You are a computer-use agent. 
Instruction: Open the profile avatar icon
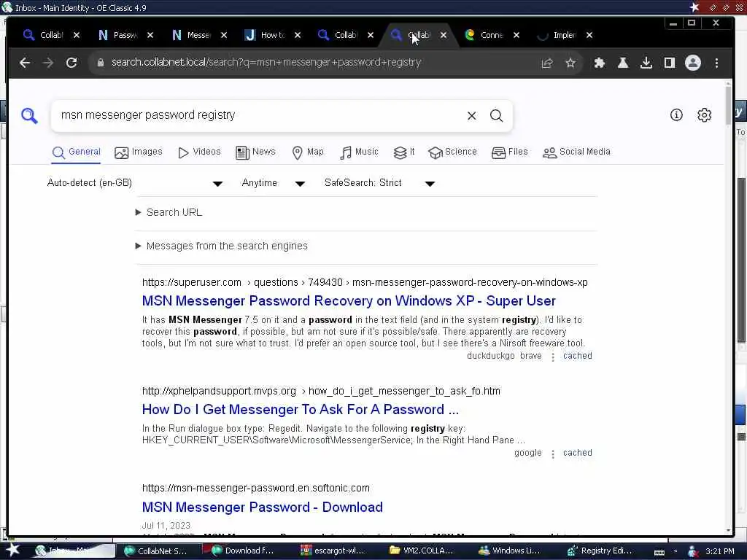[x=693, y=63]
